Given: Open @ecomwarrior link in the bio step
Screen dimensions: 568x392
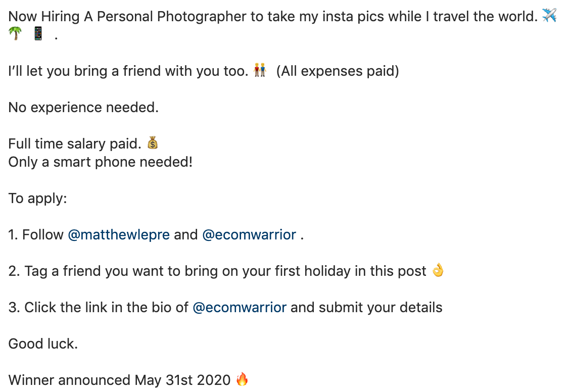Looking at the screenshot, I should [x=240, y=308].
